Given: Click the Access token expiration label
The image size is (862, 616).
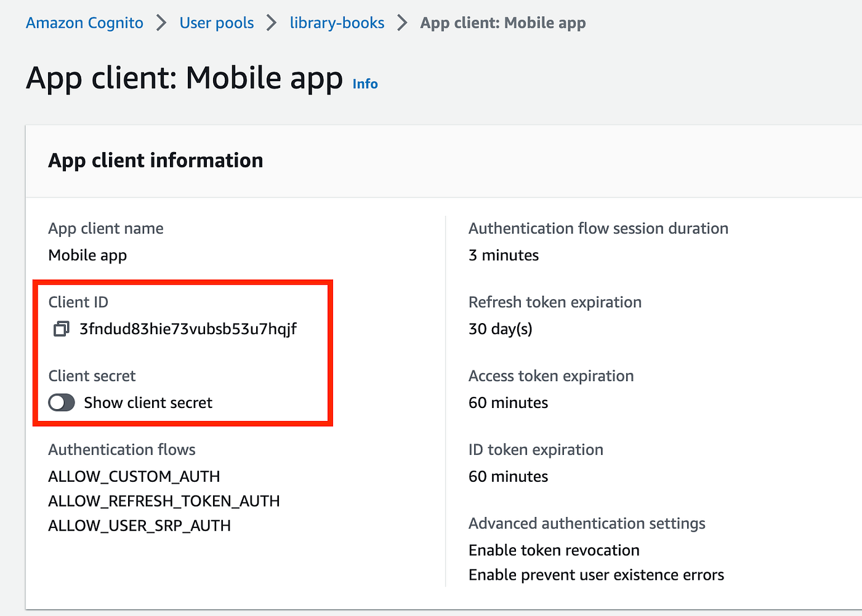Looking at the screenshot, I should [x=551, y=376].
